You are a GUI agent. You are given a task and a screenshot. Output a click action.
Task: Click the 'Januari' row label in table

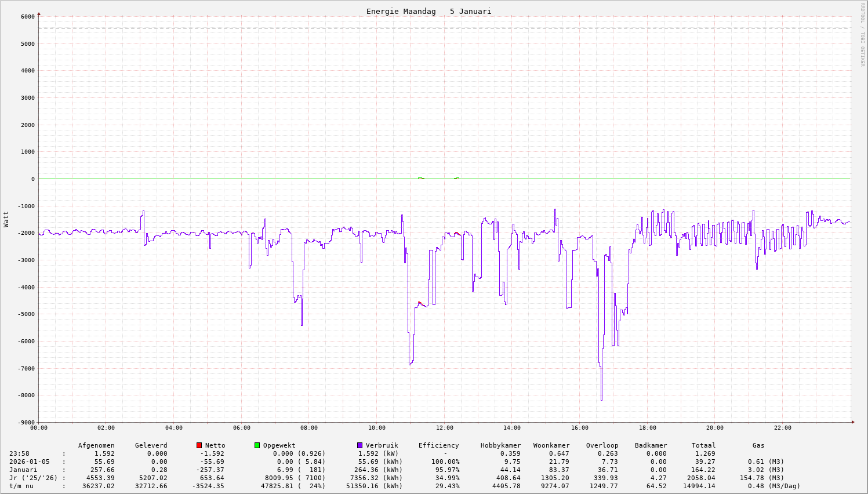(x=23, y=470)
